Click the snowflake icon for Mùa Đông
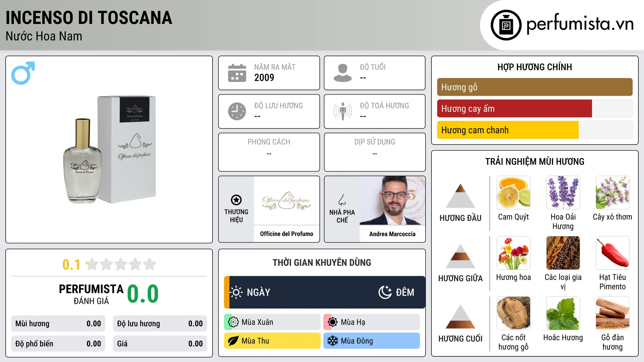644x362 pixels. pos(333,341)
